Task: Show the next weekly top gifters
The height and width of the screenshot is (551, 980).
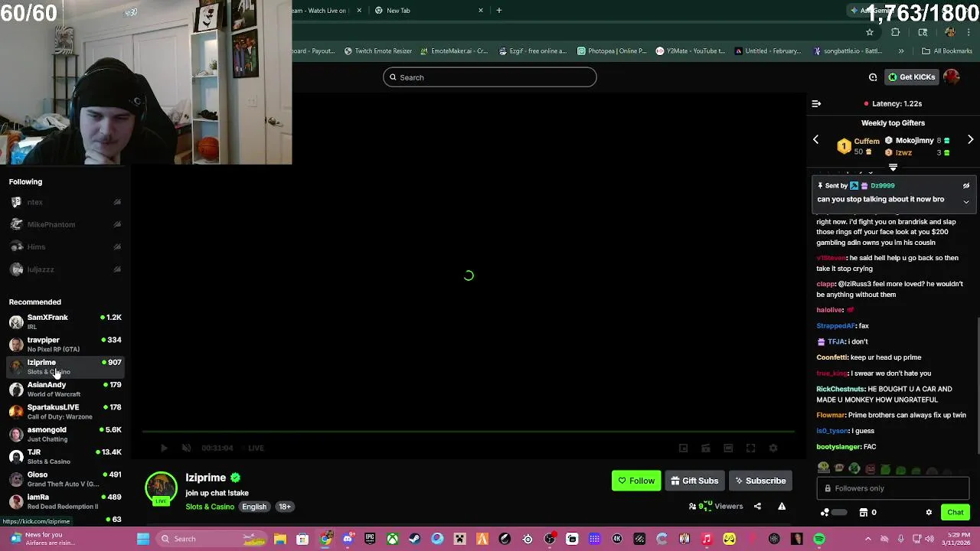Action: click(x=970, y=140)
